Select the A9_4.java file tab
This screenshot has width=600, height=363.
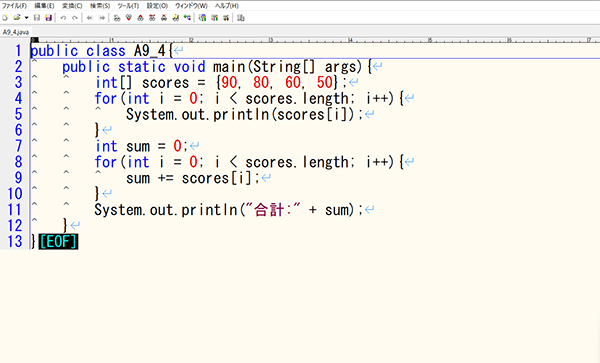pyautogui.click(x=16, y=32)
